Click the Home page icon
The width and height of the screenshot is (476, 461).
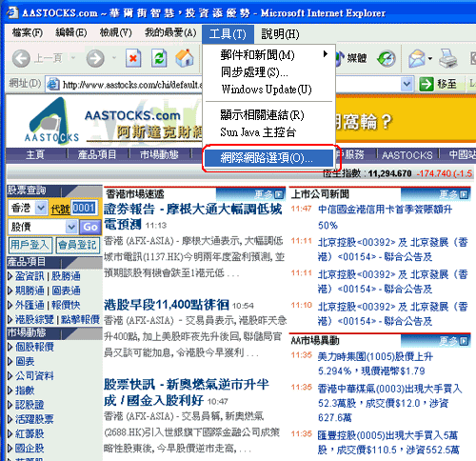(x=185, y=58)
